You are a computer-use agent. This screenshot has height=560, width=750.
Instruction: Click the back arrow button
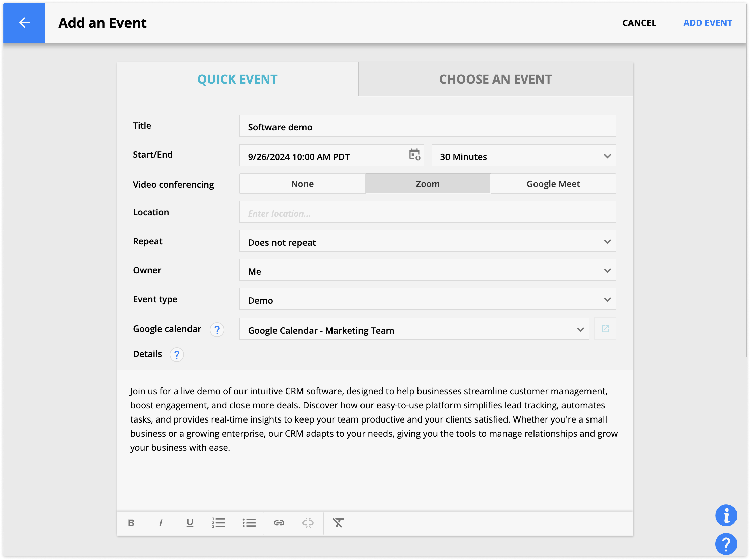click(x=24, y=23)
